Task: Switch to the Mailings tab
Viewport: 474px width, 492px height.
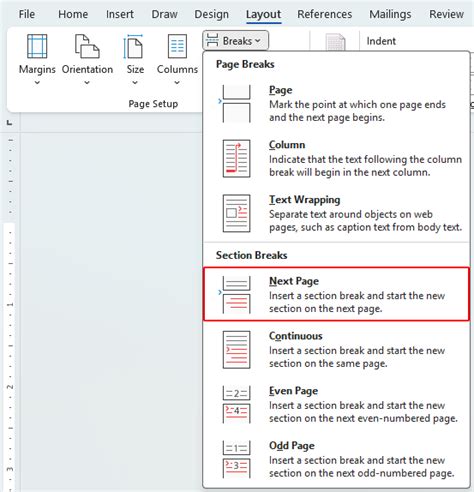Action: tap(390, 14)
